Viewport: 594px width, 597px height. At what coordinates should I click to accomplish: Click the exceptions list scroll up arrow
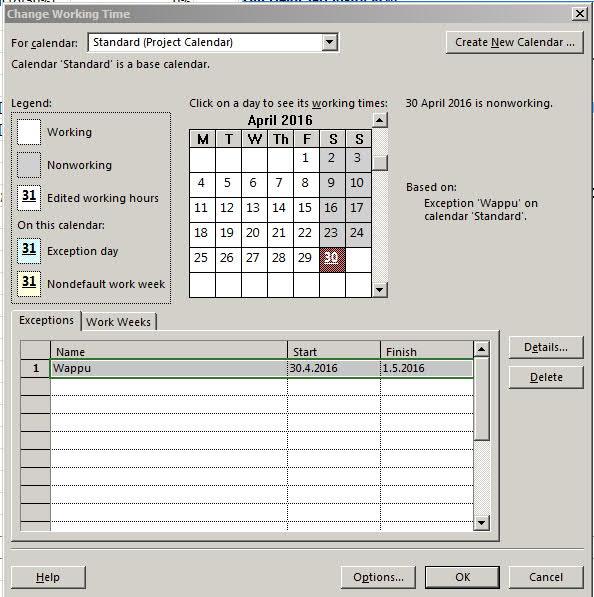[482, 349]
